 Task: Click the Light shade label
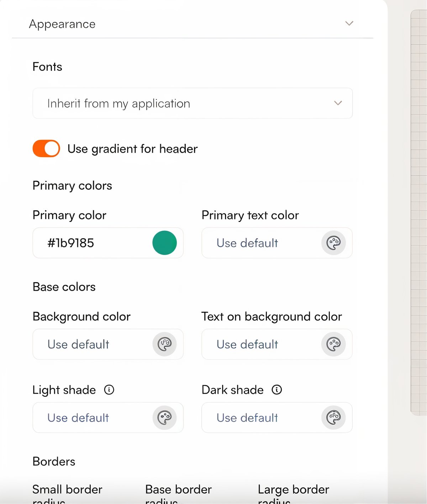pyautogui.click(x=64, y=390)
